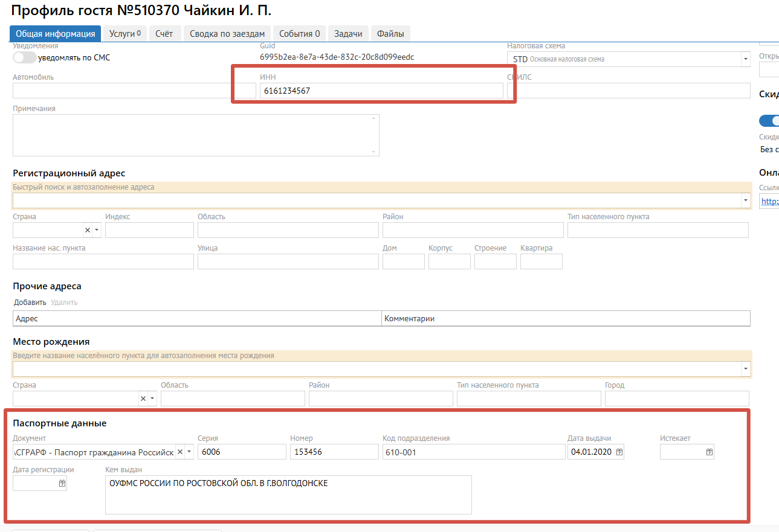Clear registration address Страна with X
779x532 pixels.
coord(87,231)
